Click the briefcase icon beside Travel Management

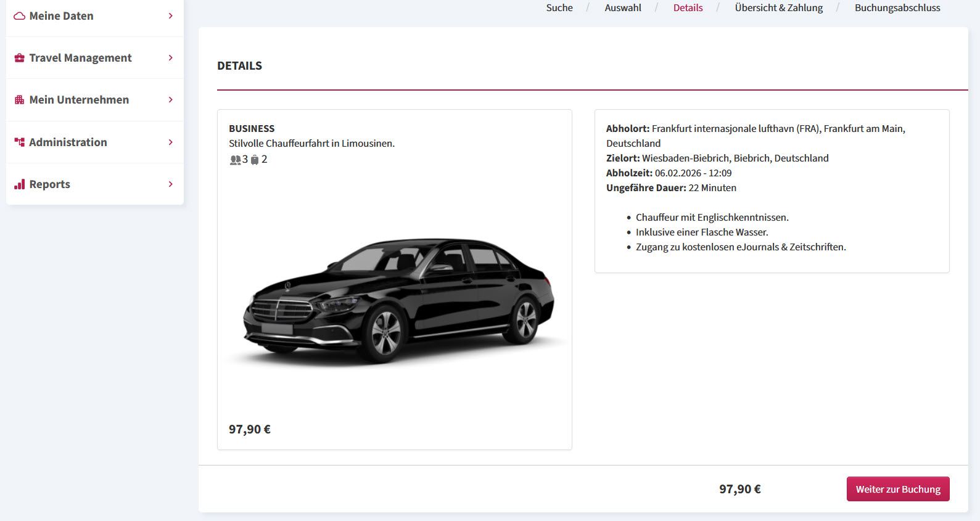coord(20,58)
